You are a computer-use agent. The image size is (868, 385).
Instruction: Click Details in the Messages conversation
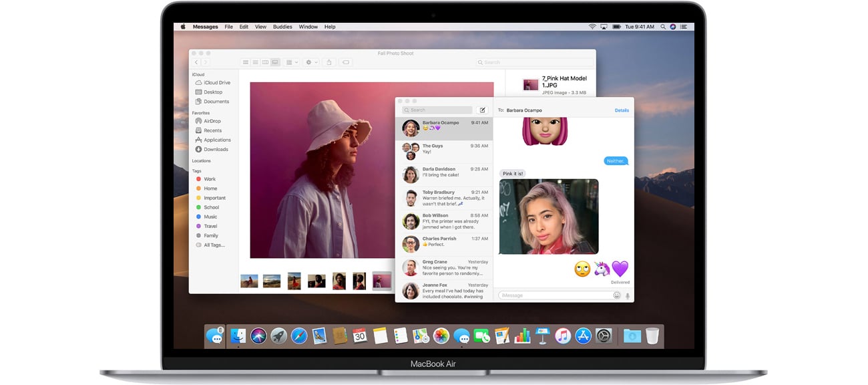point(622,110)
